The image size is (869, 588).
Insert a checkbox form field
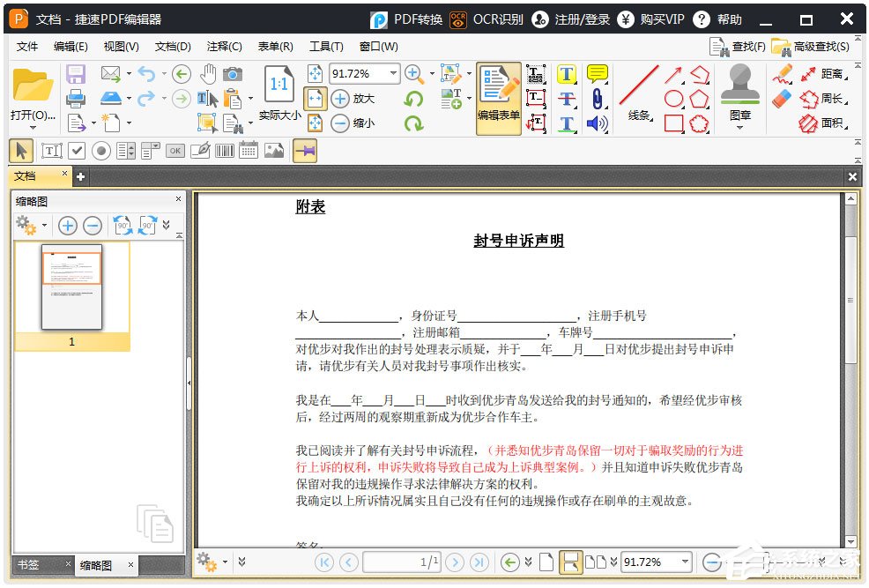pyautogui.click(x=77, y=151)
